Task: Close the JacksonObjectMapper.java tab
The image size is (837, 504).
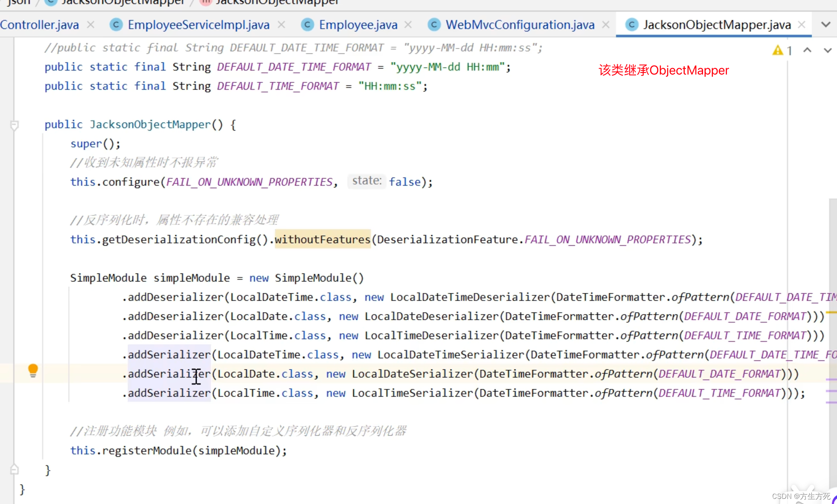Action: [802, 25]
